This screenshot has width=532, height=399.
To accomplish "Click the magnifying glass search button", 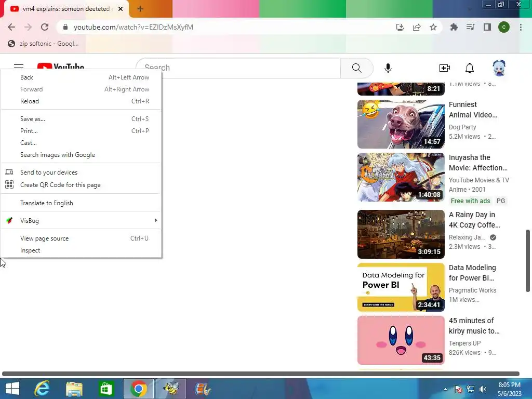I will (356, 68).
